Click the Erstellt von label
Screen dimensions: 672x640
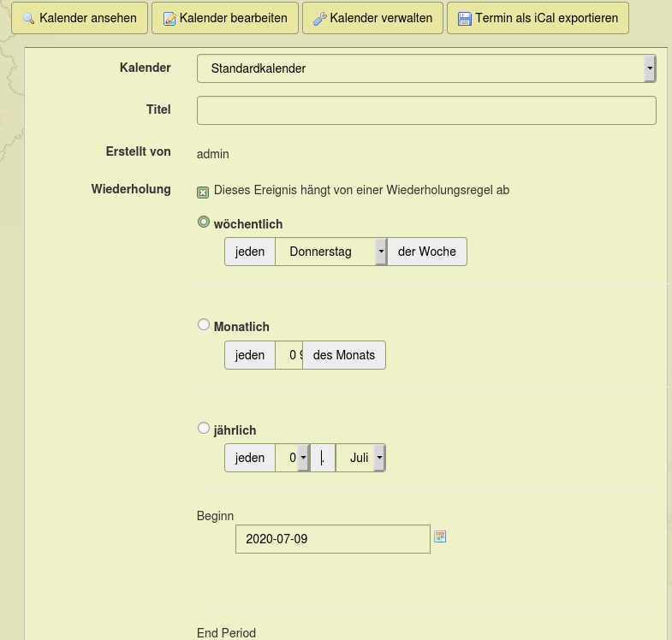tap(138, 151)
